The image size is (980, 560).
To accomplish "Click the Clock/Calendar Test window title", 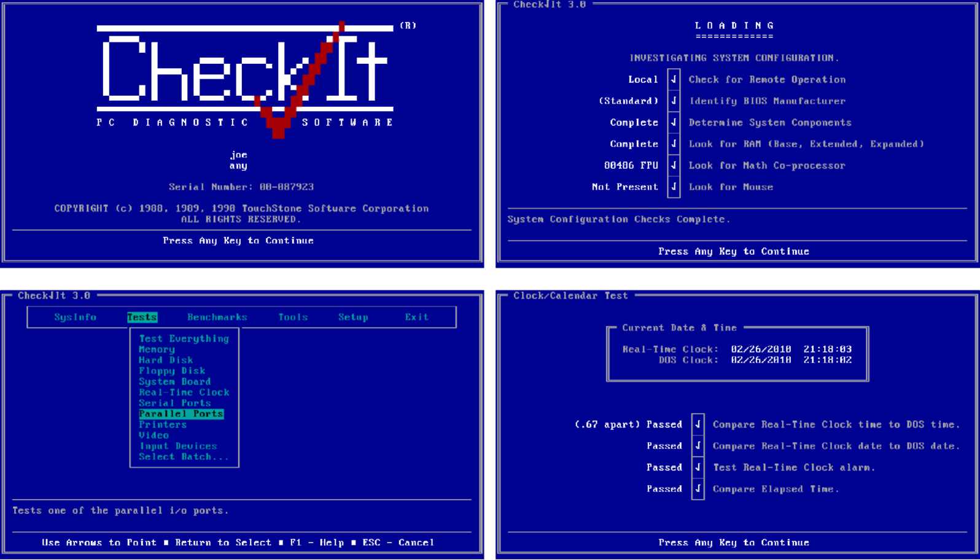I will tap(570, 296).
